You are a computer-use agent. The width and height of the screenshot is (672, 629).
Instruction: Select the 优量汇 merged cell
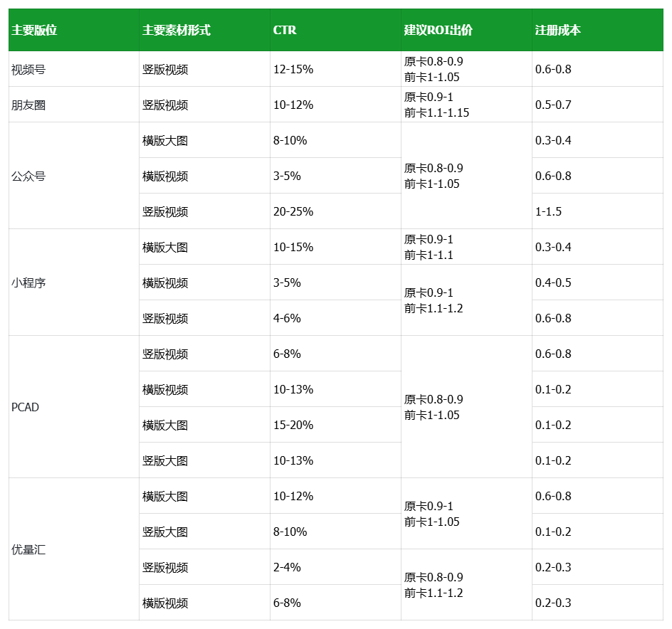[74, 549]
